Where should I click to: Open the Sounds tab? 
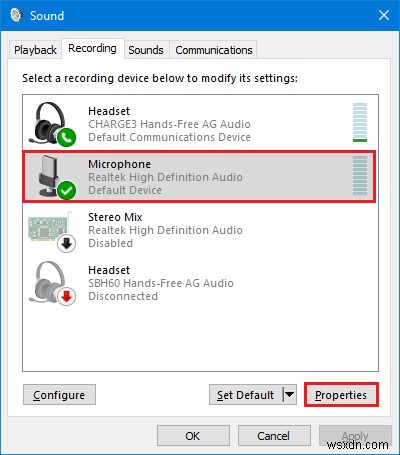tap(146, 50)
